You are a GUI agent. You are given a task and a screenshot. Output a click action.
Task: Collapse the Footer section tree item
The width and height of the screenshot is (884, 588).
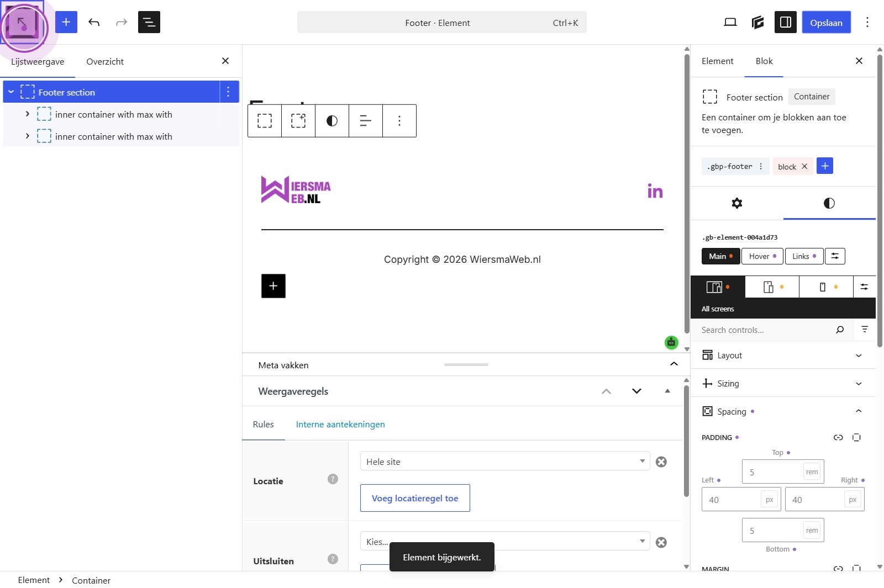[x=11, y=92]
